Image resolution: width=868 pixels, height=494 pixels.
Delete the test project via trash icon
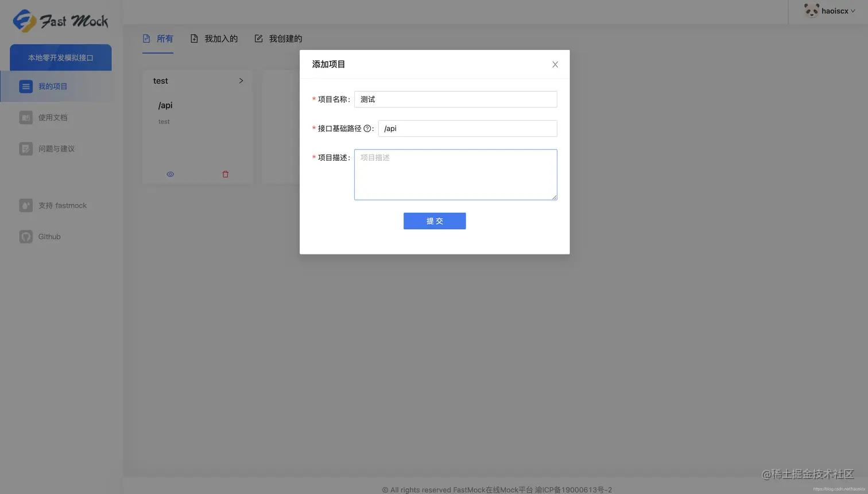[225, 173]
